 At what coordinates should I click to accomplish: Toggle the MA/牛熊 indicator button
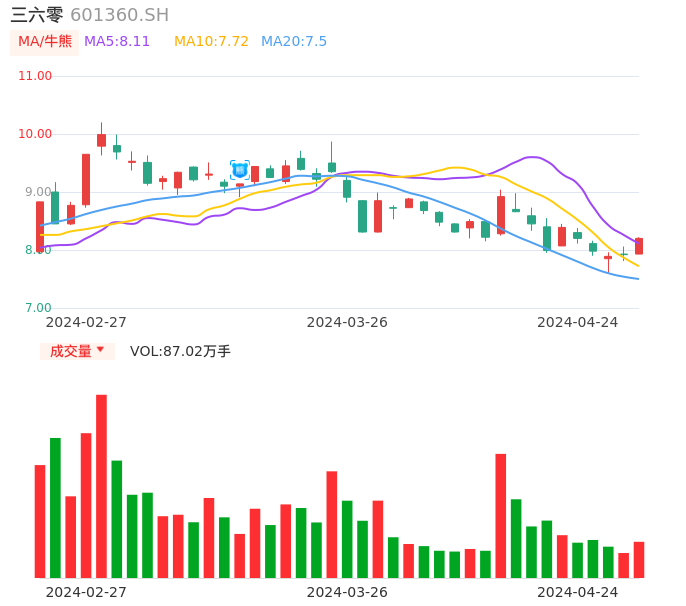tap(45, 42)
